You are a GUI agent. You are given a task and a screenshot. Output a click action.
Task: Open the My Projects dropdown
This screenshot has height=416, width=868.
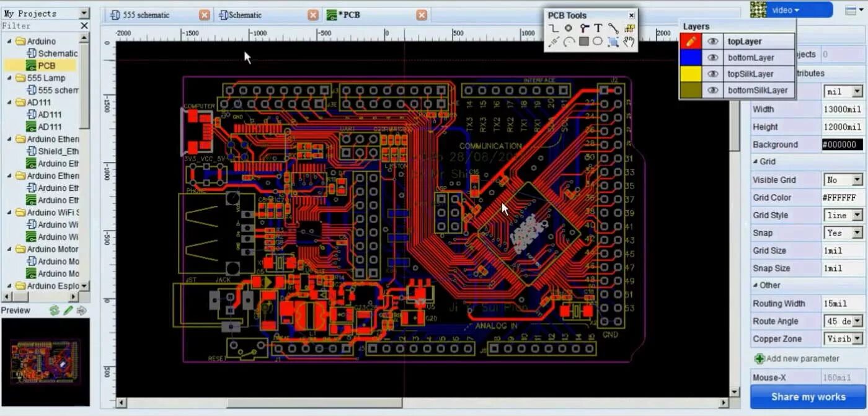coord(84,13)
